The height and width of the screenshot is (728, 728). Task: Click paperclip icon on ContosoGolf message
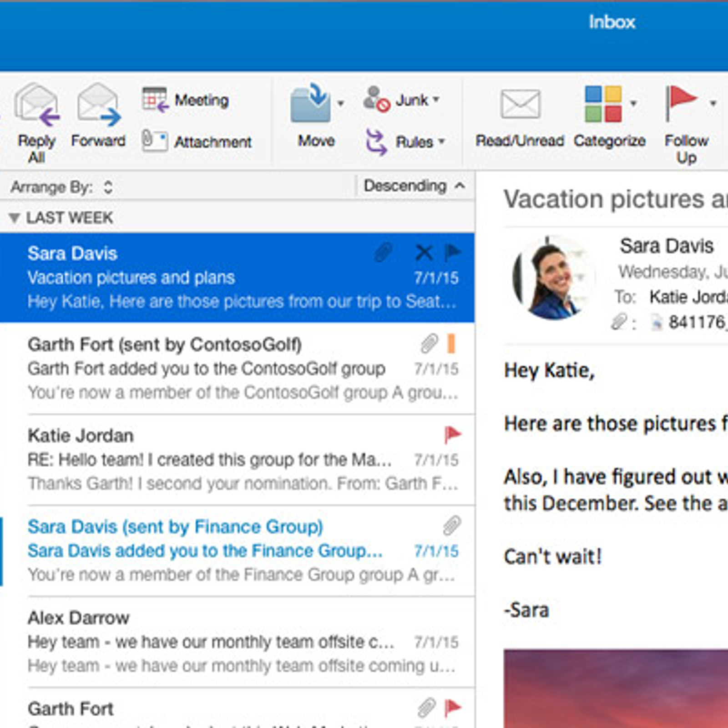429,344
